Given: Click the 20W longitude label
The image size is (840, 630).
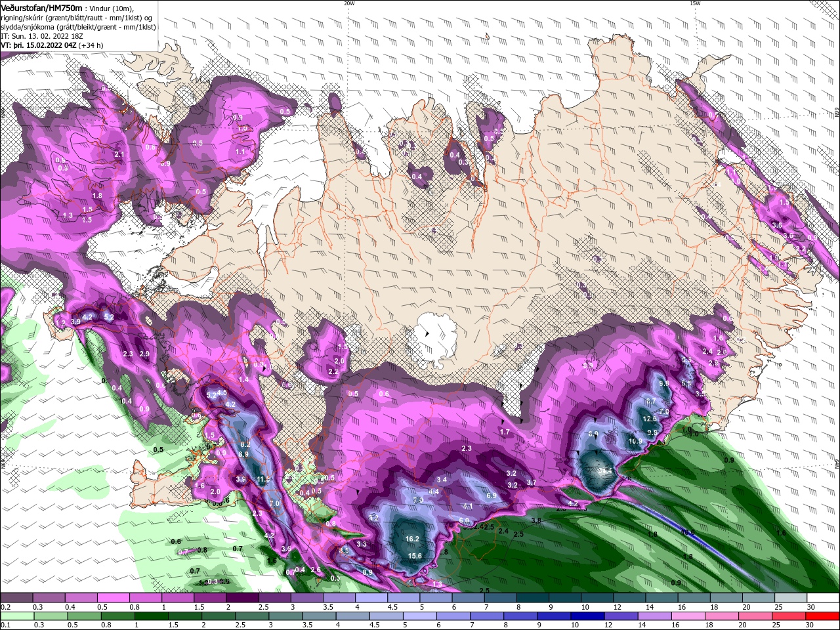Looking at the screenshot, I should (x=349, y=3).
